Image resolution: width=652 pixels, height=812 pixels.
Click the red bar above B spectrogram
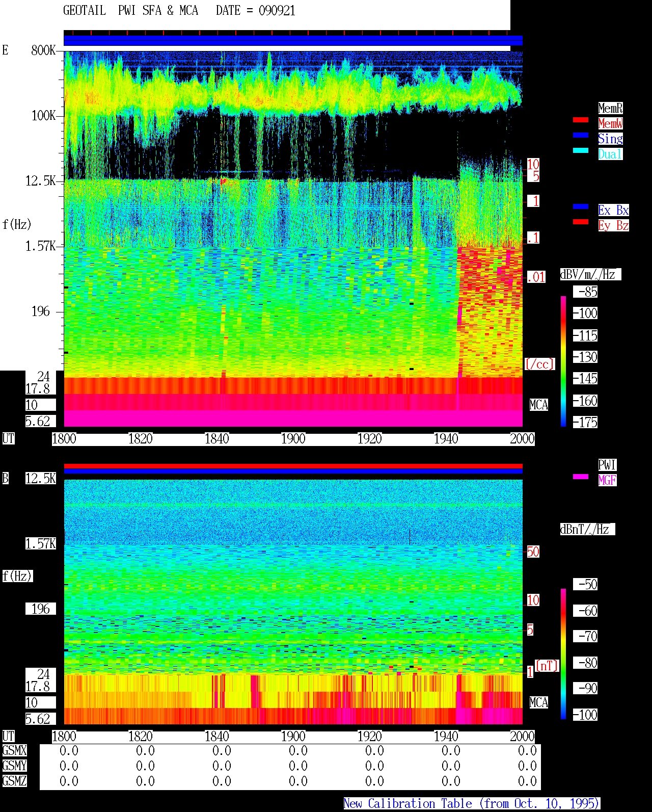click(x=293, y=466)
